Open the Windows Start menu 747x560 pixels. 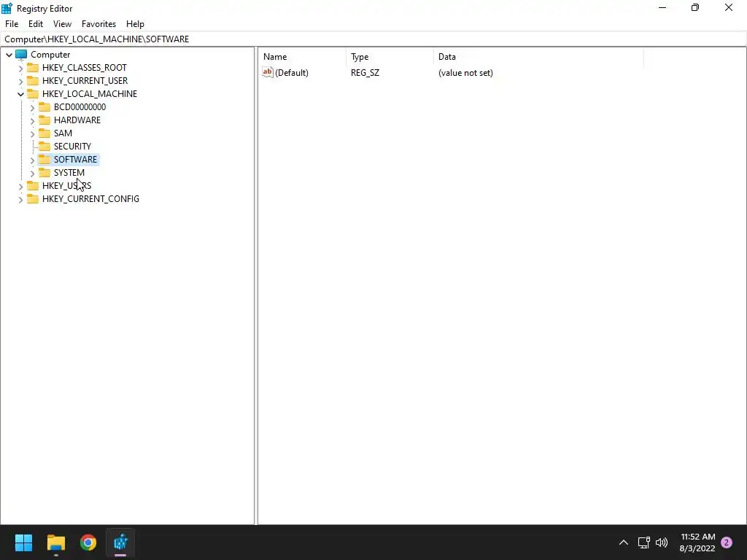(23, 542)
